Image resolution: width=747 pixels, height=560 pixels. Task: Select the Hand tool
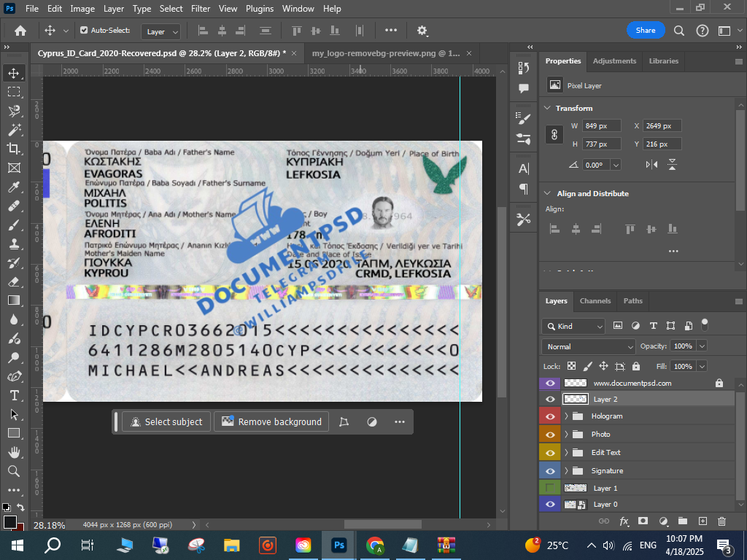pyautogui.click(x=14, y=452)
